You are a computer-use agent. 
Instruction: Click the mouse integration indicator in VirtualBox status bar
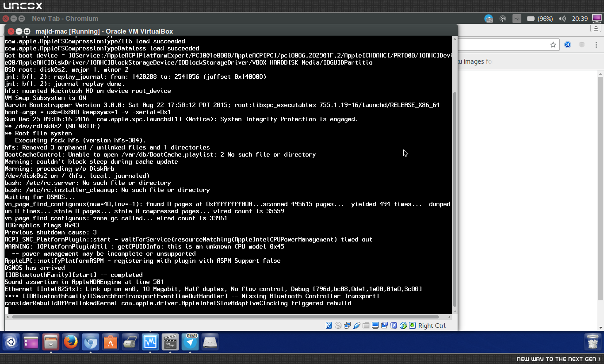coord(403,326)
